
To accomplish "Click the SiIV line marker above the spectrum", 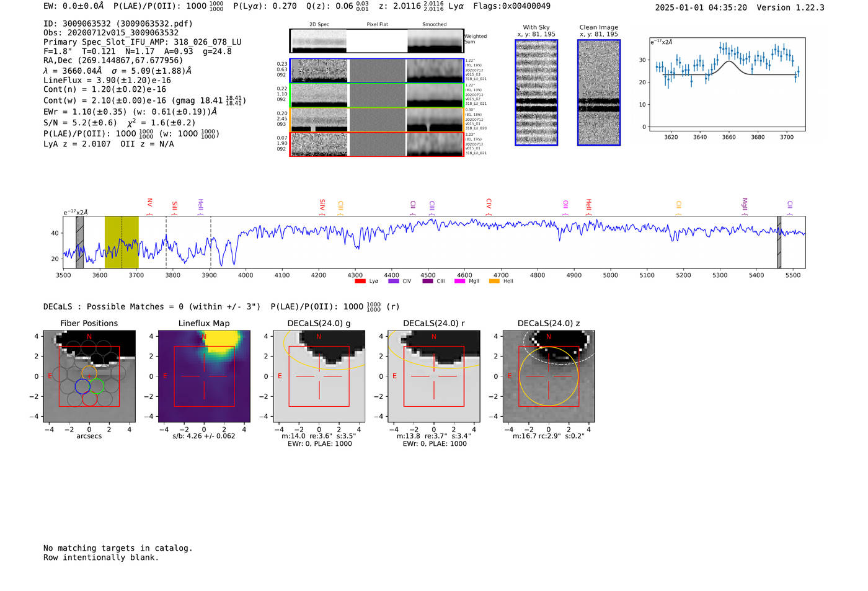I will (322, 206).
